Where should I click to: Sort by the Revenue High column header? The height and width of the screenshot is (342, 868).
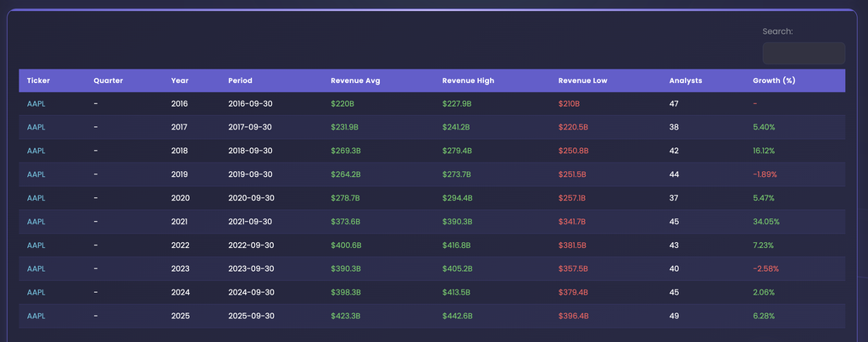pos(468,80)
